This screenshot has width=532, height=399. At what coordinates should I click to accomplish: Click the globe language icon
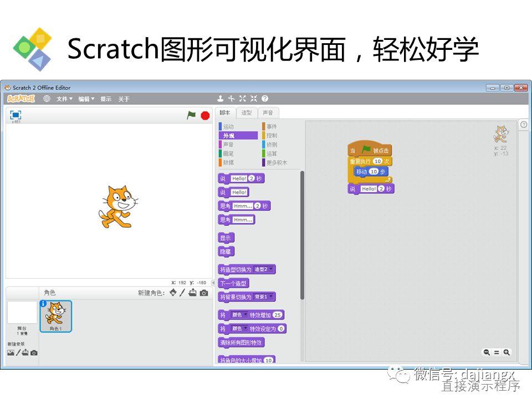click(x=47, y=99)
